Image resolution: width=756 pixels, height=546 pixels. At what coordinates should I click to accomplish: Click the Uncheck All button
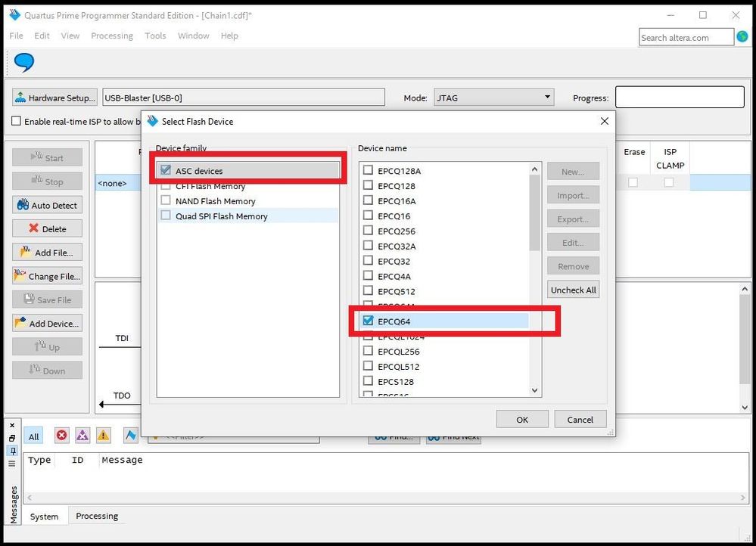pos(574,290)
